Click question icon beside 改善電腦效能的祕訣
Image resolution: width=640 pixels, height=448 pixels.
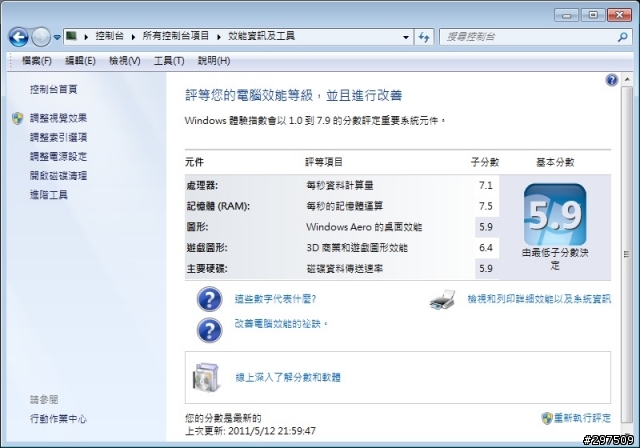pyautogui.click(x=209, y=330)
